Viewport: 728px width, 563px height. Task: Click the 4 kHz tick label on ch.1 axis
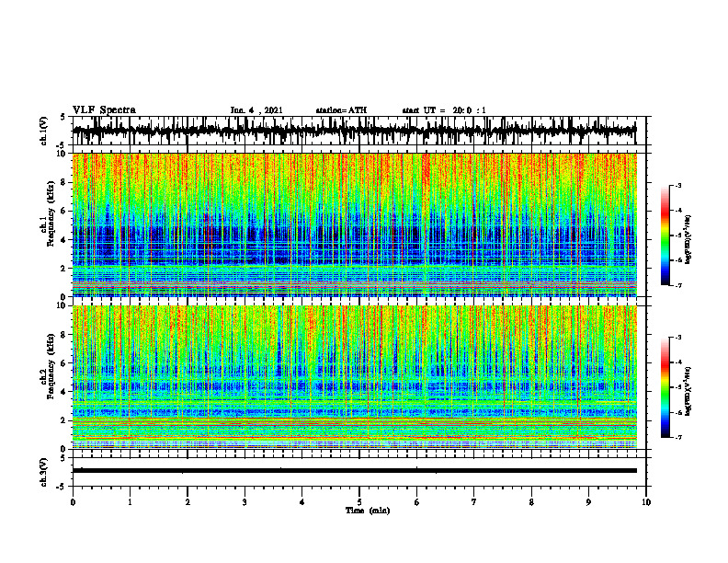click(x=64, y=240)
